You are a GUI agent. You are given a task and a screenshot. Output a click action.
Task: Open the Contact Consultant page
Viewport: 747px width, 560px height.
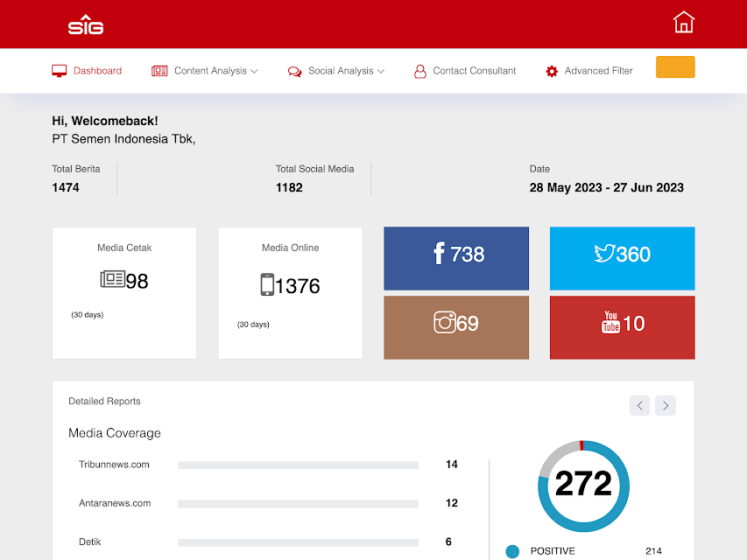point(465,71)
